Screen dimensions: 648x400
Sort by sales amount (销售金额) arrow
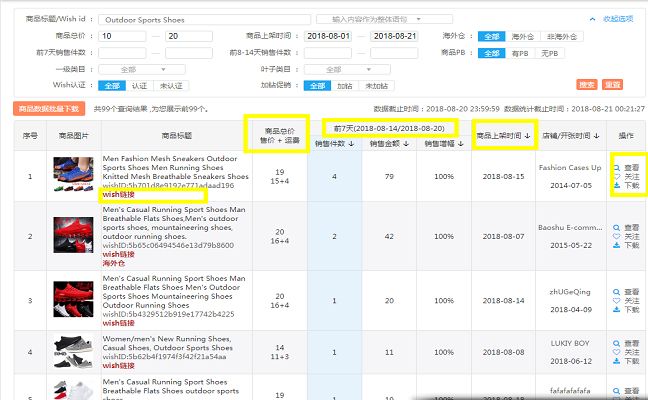tap(406, 144)
